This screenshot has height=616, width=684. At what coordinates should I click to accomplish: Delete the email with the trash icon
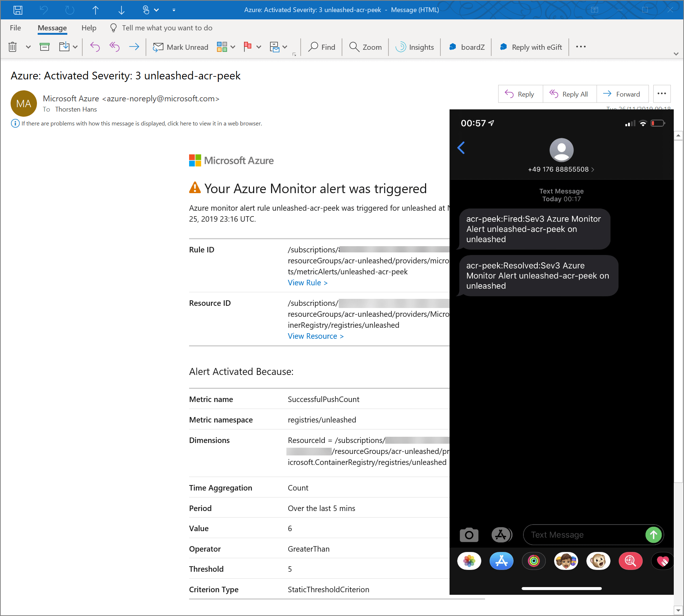[12, 46]
